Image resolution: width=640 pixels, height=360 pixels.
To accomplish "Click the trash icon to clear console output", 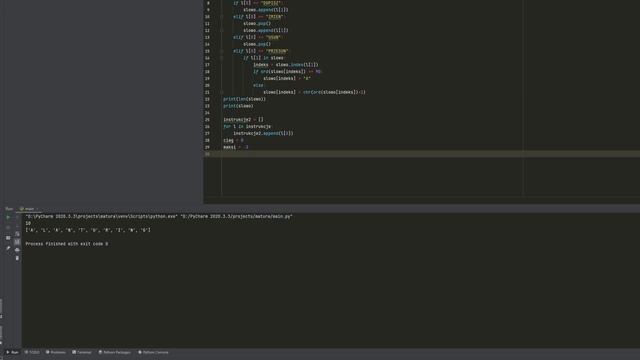I will click(x=17, y=258).
